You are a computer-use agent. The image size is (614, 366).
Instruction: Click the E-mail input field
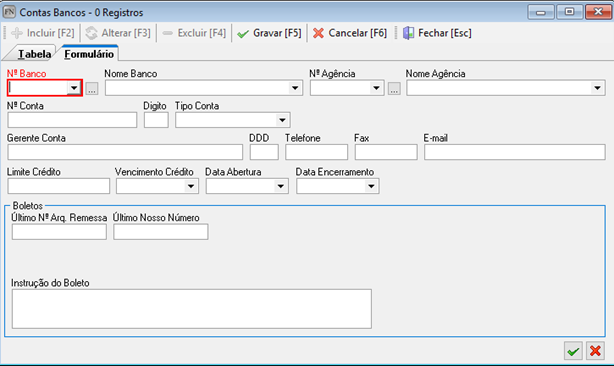coord(515,152)
